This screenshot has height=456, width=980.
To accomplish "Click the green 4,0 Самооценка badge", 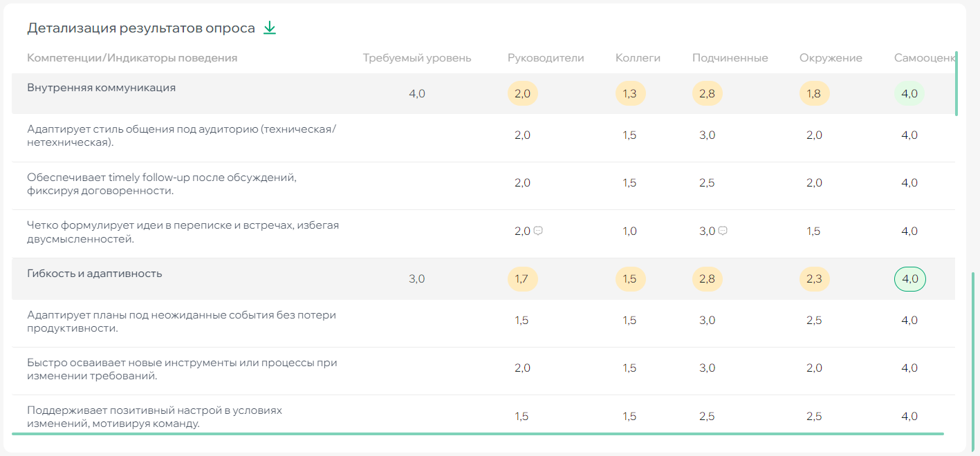I will [909, 93].
